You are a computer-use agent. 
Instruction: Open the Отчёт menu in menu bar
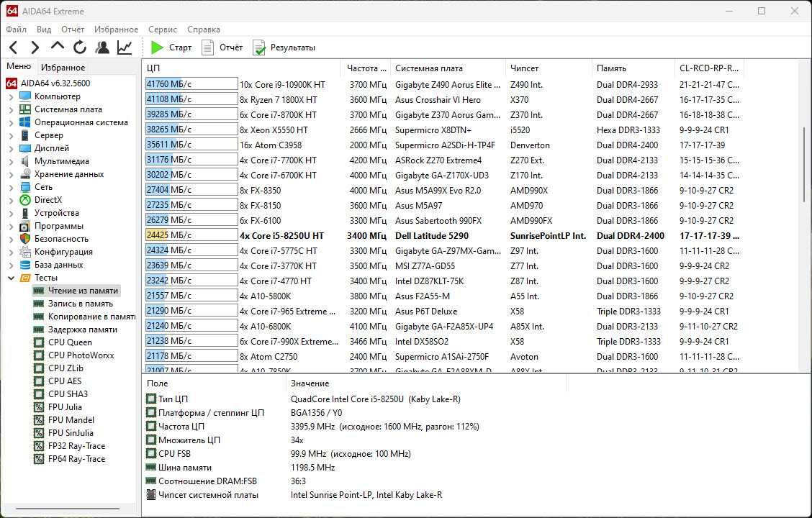pos(73,29)
